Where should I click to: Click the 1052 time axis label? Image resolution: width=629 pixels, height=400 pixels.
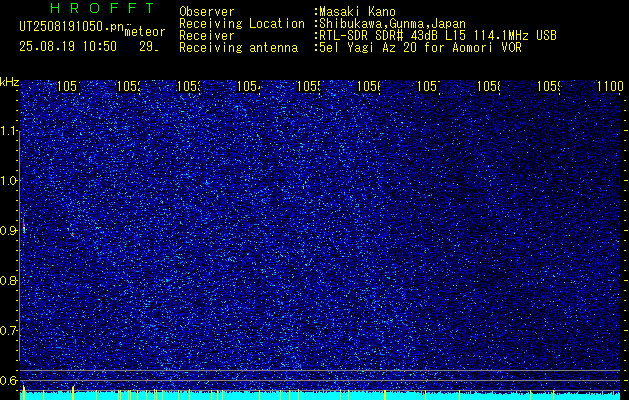[129, 86]
